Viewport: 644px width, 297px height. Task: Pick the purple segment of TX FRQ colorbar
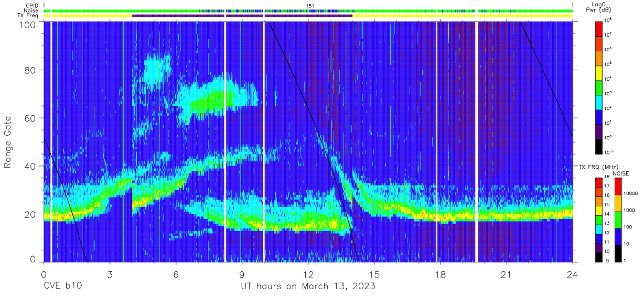[599, 247]
